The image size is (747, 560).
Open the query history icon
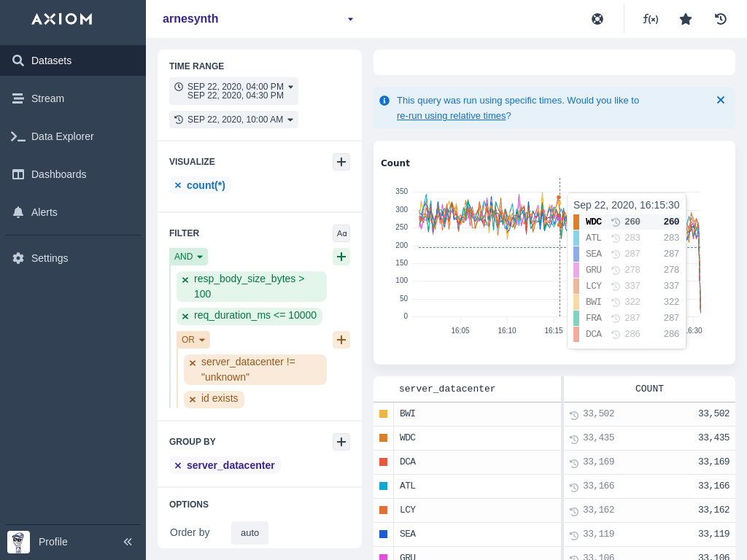pos(721,19)
